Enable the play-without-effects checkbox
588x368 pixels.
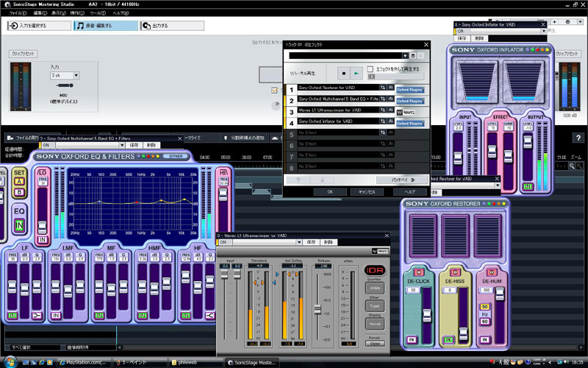[x=370, y=69]
